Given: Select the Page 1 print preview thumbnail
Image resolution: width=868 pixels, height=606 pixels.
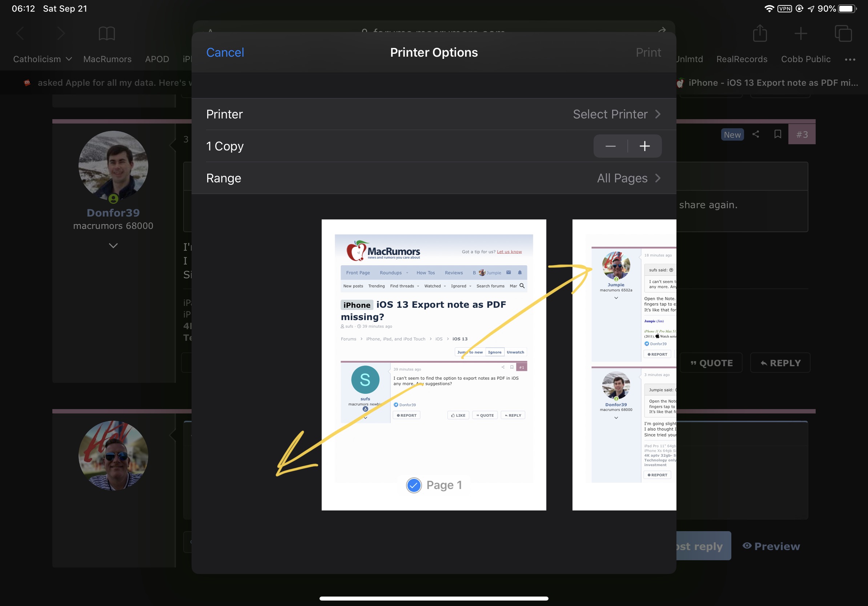Looking at the screenshot, I should pyautogui.click(x=434, y=365).
